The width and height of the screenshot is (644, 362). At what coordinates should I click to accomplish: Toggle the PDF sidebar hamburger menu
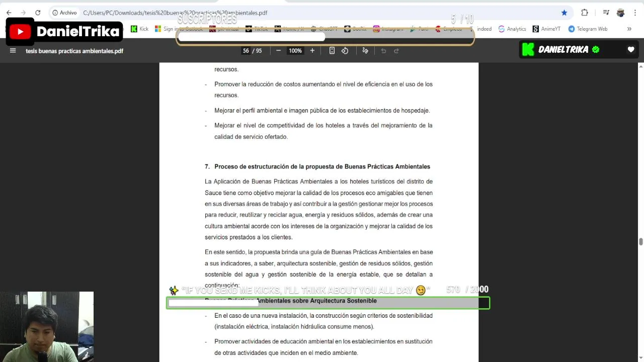tap(13, 50)
